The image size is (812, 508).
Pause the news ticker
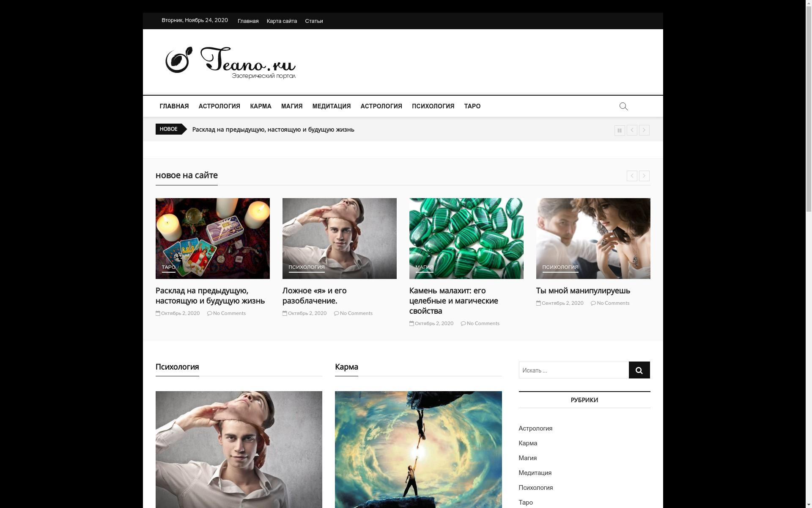[620, 130]
